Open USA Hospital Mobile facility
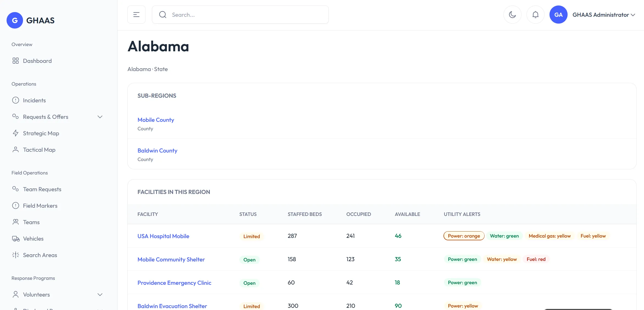644x310 pixels. point(163,236)
